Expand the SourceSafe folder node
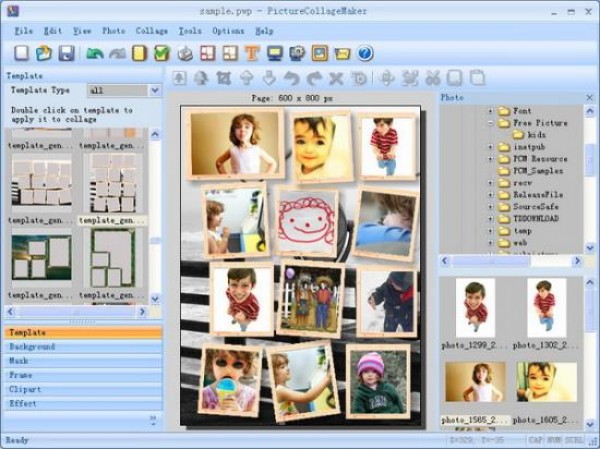 point(490,207)
